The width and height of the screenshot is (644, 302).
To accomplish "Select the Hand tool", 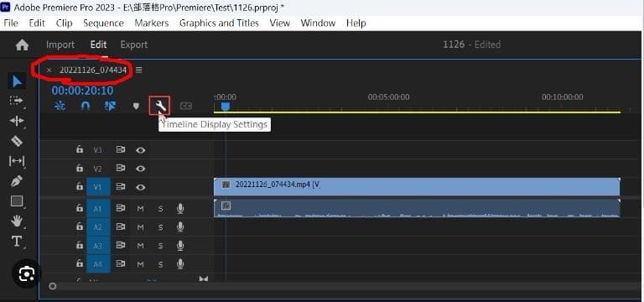I will pyautogui.click(x=17, y=221).
